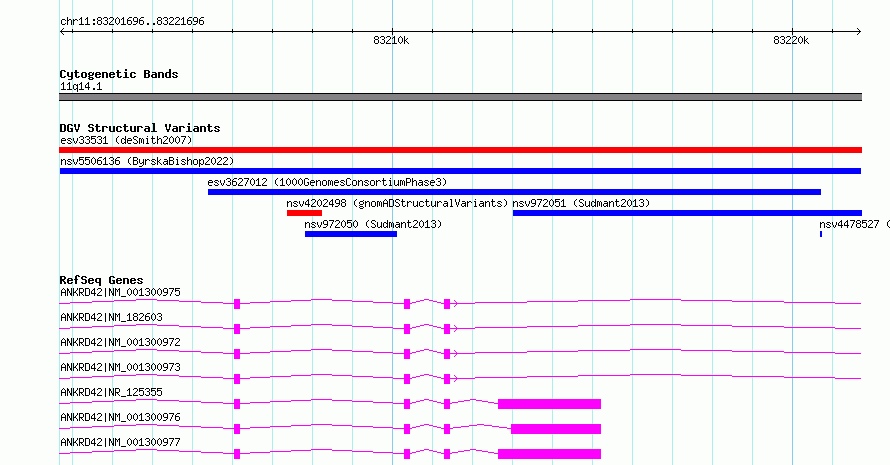Click the 83220k ruler tick label
The image size is (890, 465).
click(x=791, y=40)
